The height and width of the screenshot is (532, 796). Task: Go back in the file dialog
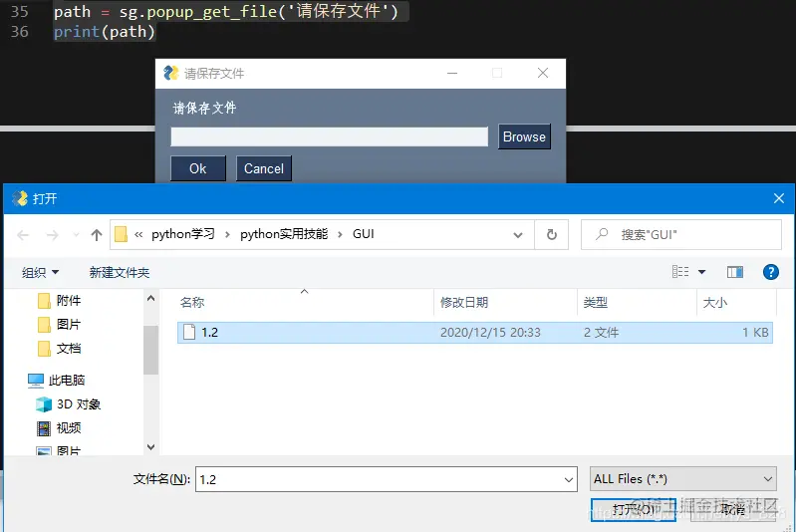coord(23,234)
